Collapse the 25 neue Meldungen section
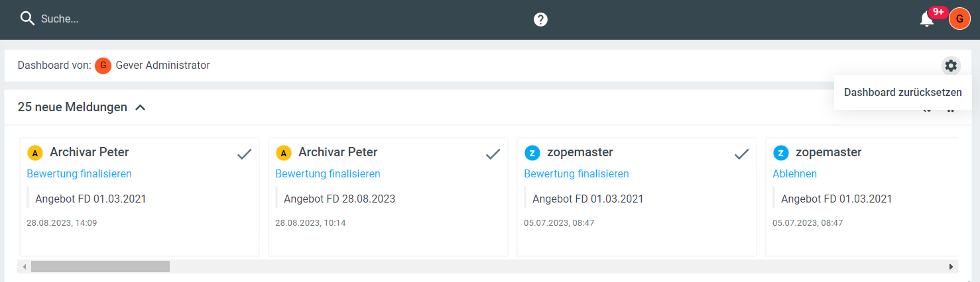The height and width of the screenshot is (282, 980). 140,107
